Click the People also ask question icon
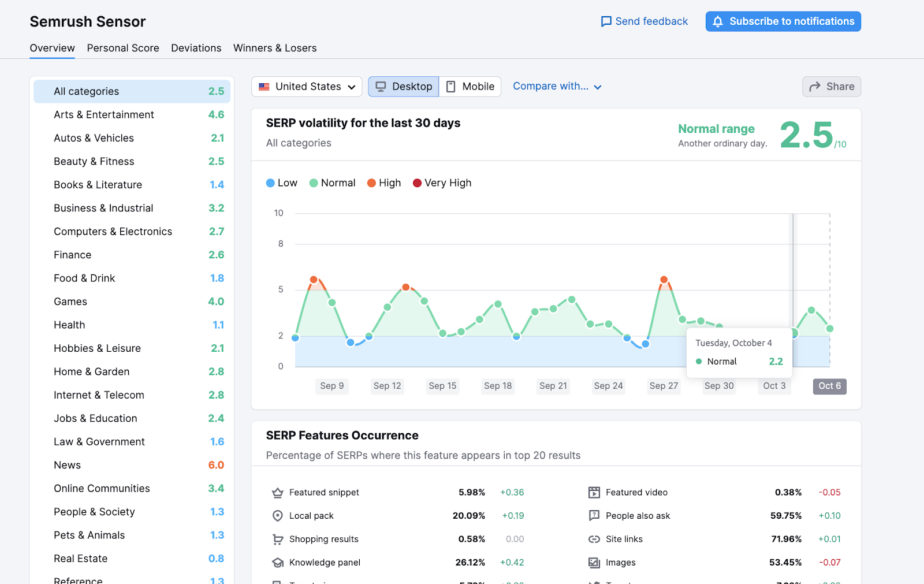Image resolution: width=924 pixels, height=584 pixels. 594,516
